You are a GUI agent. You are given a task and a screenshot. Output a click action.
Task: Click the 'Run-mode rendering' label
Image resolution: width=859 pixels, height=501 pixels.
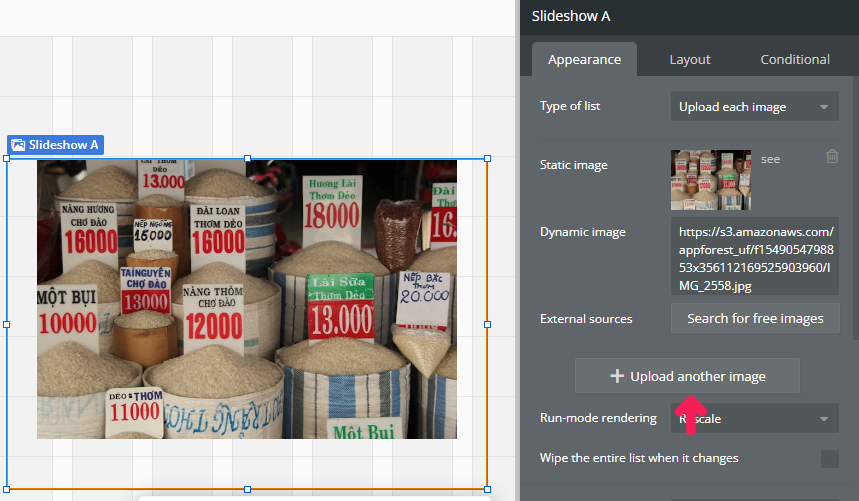tap(598, 418)
